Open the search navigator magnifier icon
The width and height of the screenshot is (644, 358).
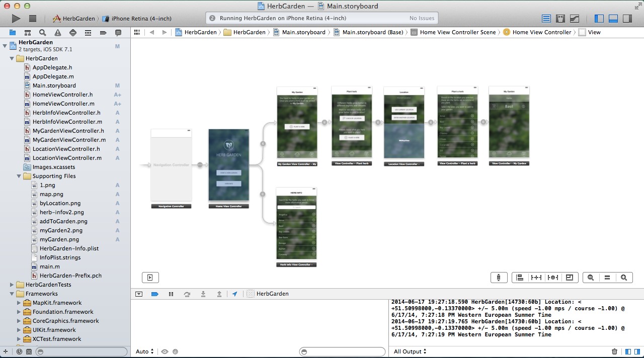[43, 33]
